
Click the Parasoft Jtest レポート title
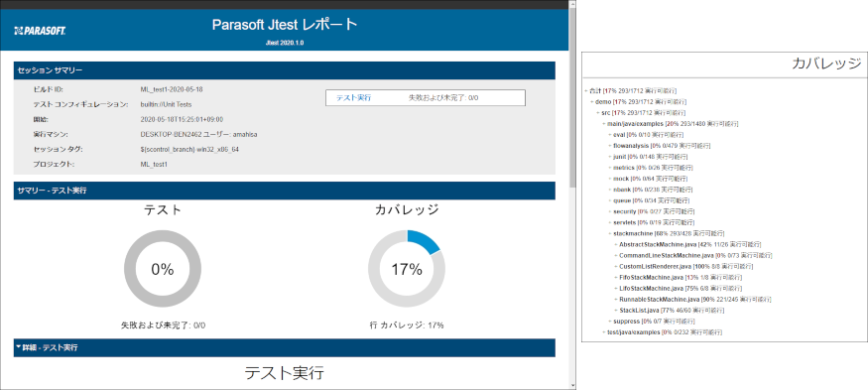click(x=285, y=25)
